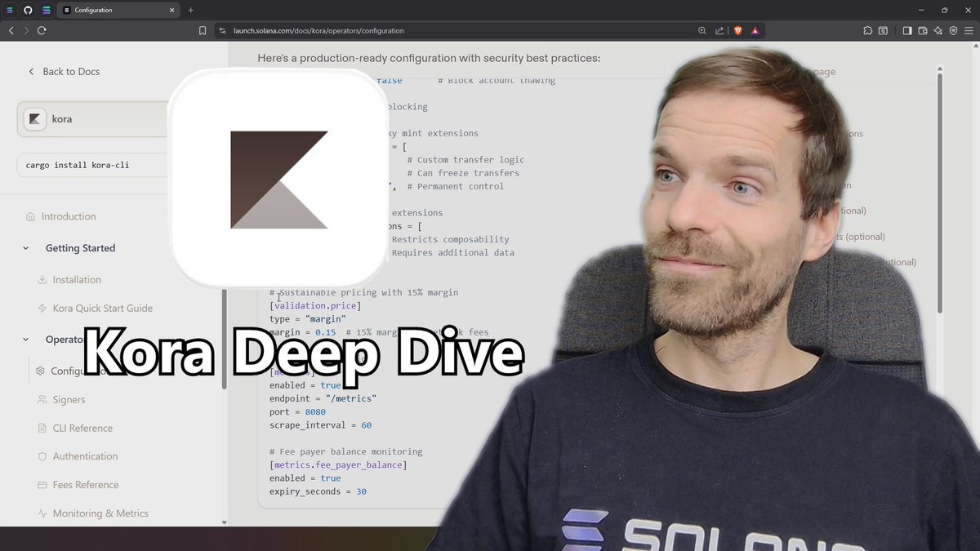Click the "scrape_interval = 60" code line
Image resolution: width=980 pixels, height=551 pixels.
320,425
